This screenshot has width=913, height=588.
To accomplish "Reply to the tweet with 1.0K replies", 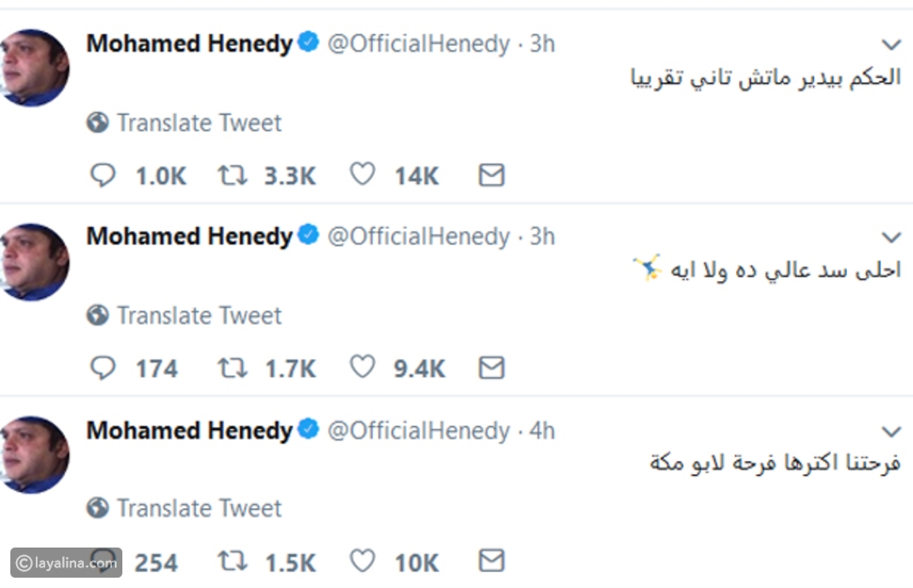I will (x=102, y=175).
